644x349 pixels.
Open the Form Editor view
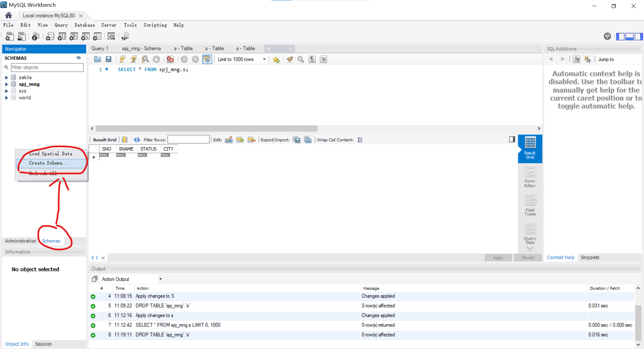click(x=530, y=177)
